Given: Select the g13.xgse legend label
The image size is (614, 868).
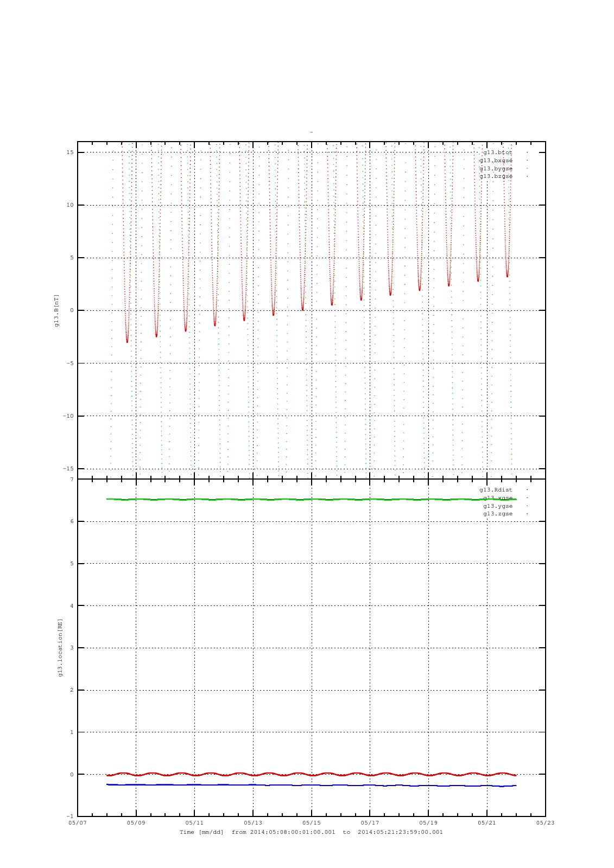Looking at the screenshot, I should 498,498.
